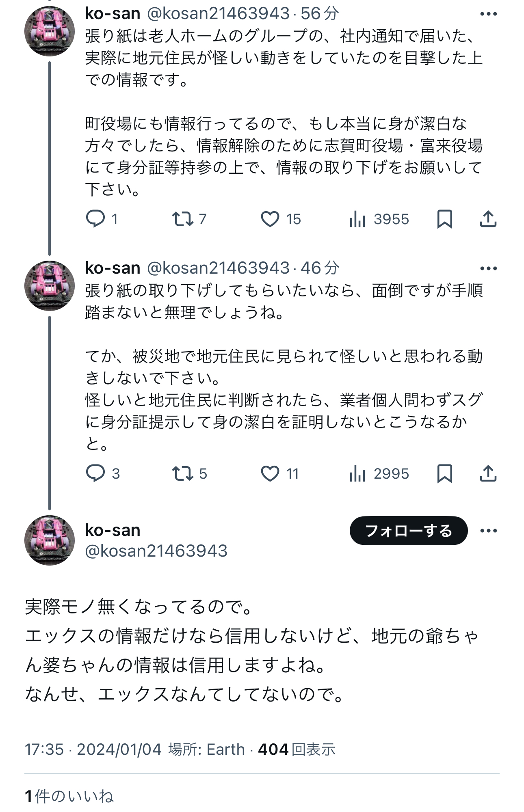Open the 17:35 · 2024/01/04 timestamp
The height and width of the screenshot is (812, 524).
coord(93,749)
